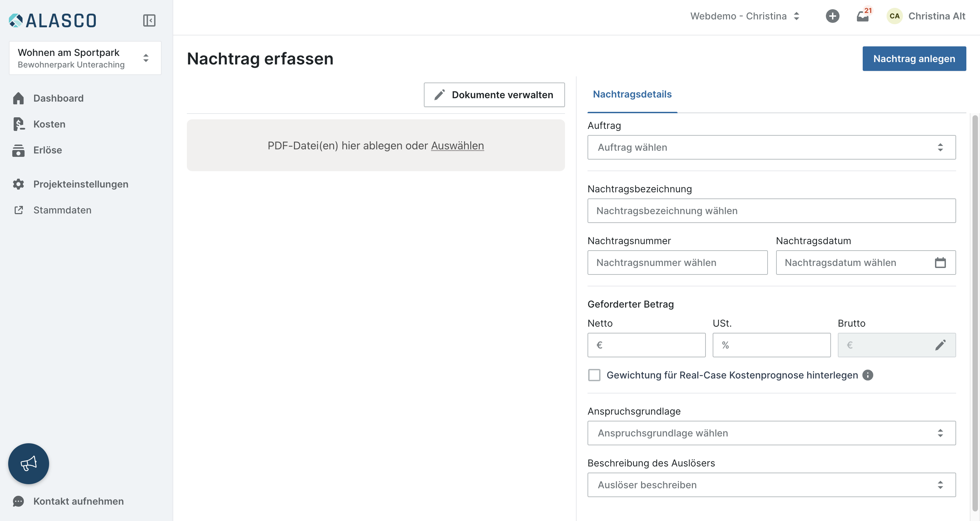Open the inbox with 21 notifications
Screen dimensions: 980x521
pos(862,16)
